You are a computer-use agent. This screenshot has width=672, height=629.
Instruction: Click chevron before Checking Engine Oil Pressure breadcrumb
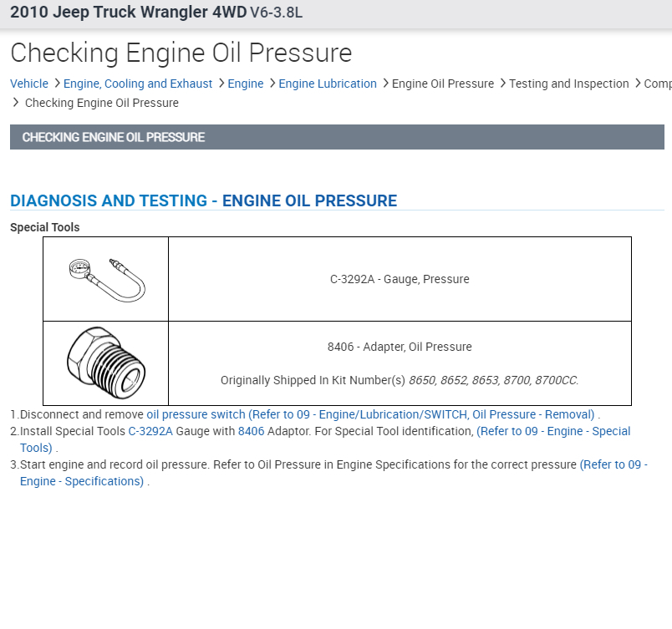(x=16, y=103)
